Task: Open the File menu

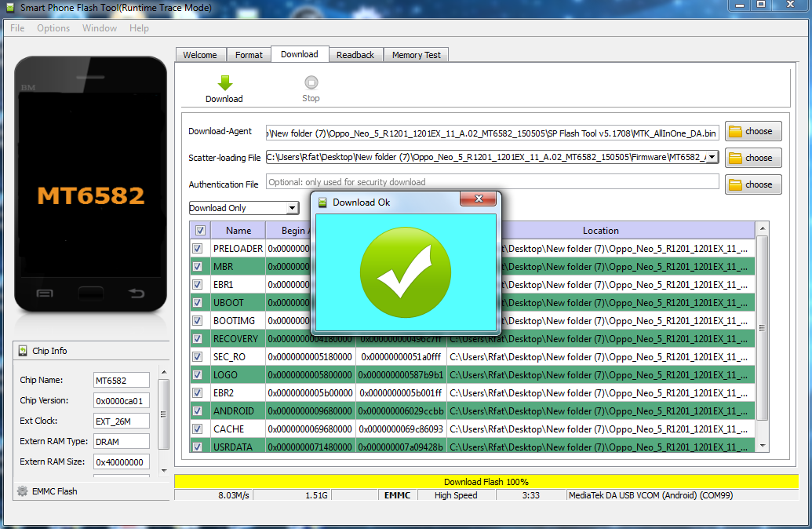Action: (x=17, y=28)
